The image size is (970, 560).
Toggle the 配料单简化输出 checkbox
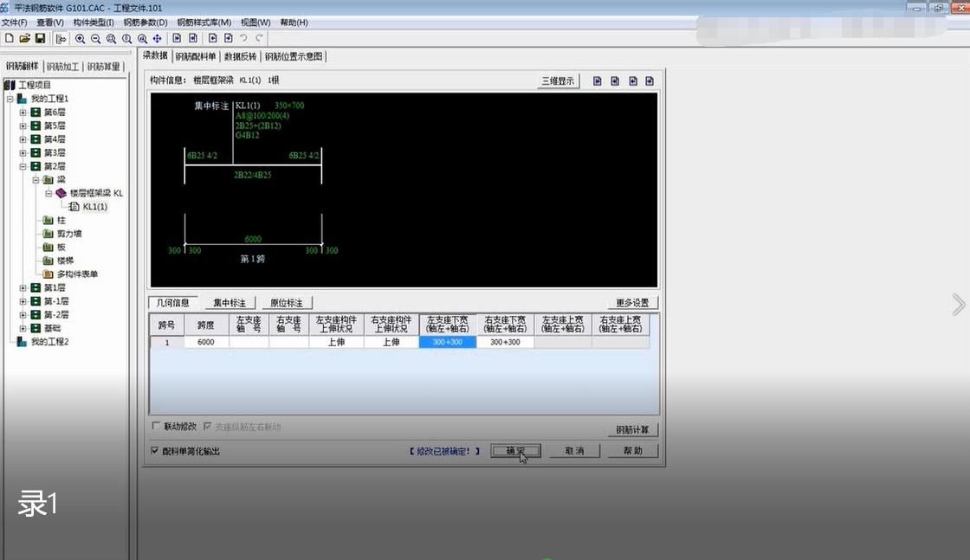tap(155, 451)
